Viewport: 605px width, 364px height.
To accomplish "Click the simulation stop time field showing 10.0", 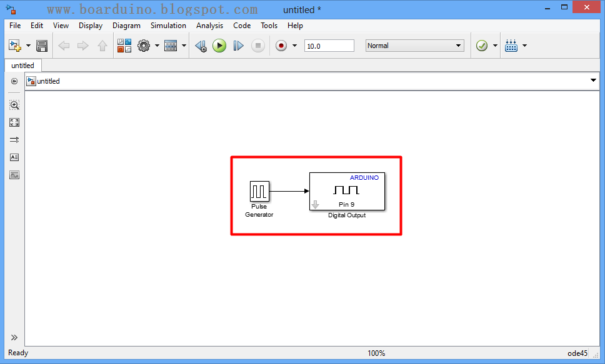I will [x=329, y=45].
